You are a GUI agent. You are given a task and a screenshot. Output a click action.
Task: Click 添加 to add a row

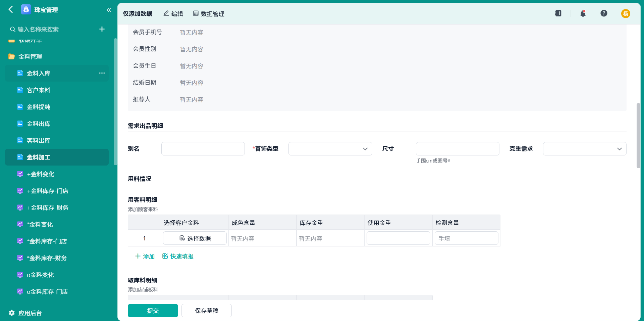coord(145,256)
